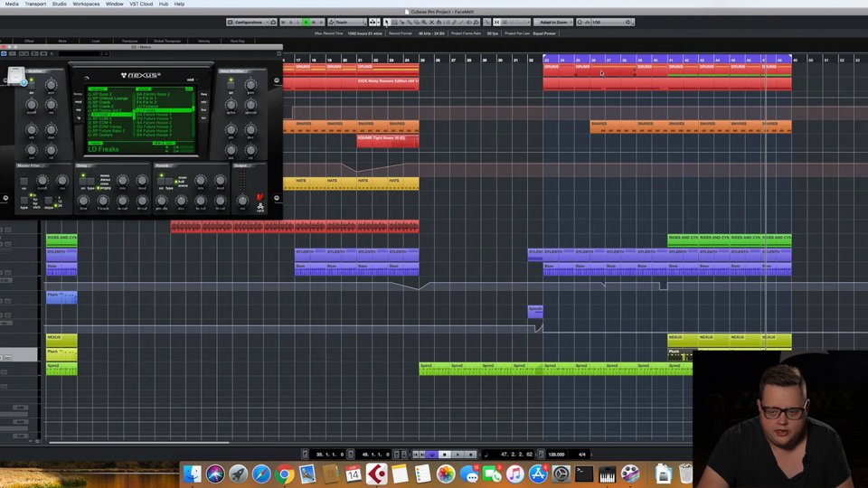Select the KSHMR Tight Snare 15 clip
The image size is (868, 488).
tap(388, 141)
